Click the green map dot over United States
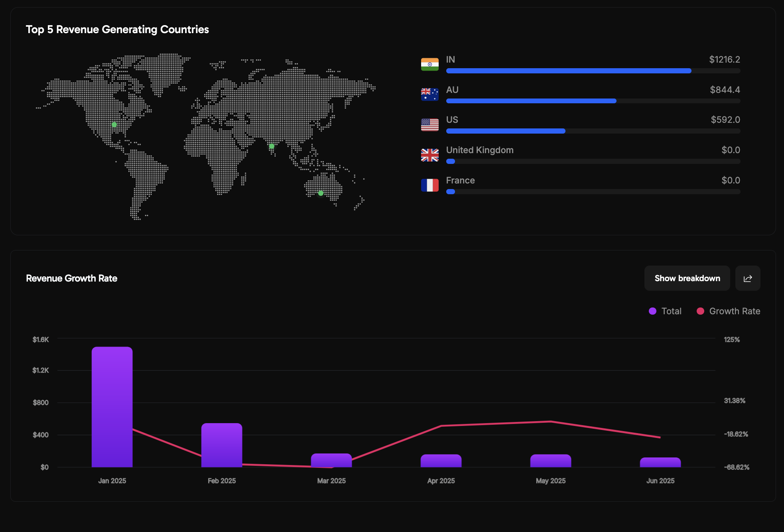Screen dimensions: 784x532 114,125
